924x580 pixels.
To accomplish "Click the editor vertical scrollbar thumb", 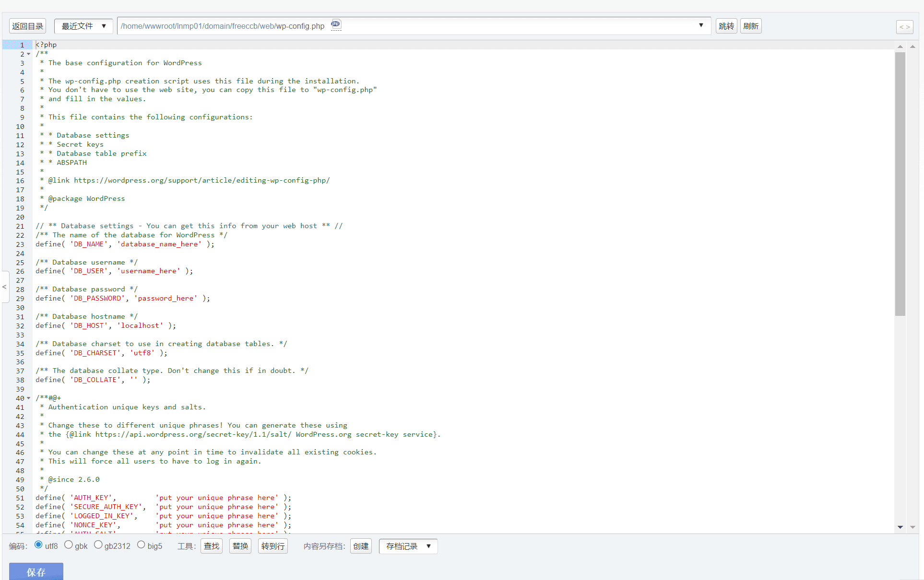I will [x=900, y=184].
